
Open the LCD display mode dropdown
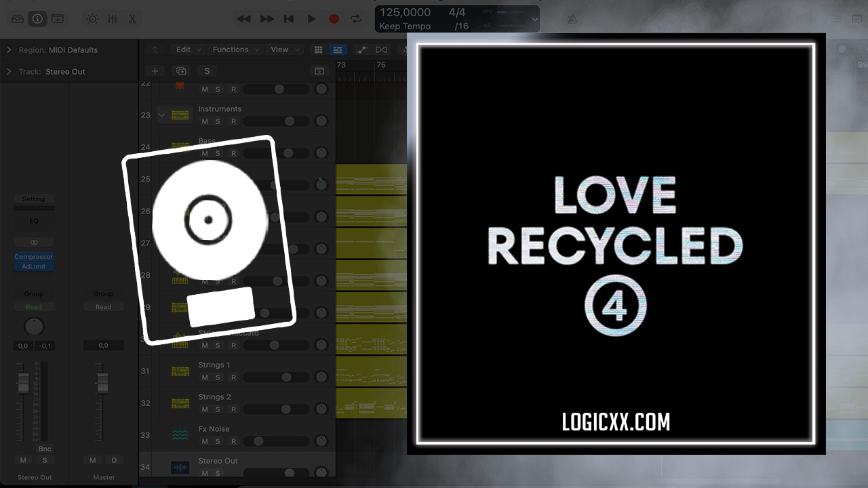tap(535, 20)
